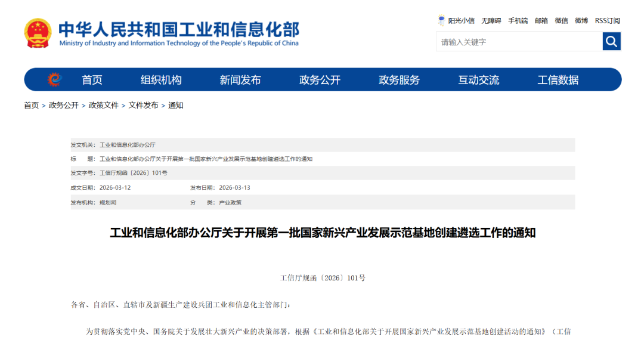Open 政务服务 from the main navigation
The width and height of the screenshot is (644, 340).
click(x=399, y=80)
